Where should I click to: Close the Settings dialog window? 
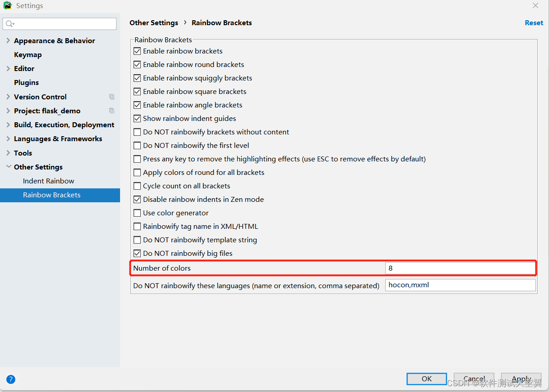535,6
